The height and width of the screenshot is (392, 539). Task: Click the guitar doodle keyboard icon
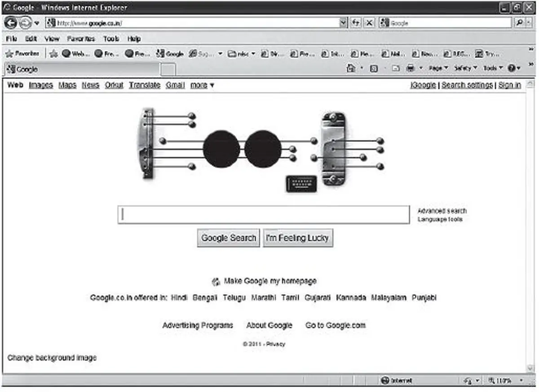click(301, 184)
